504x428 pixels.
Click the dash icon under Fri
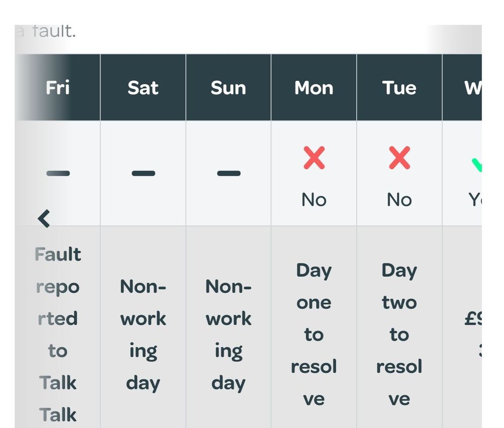58,173
